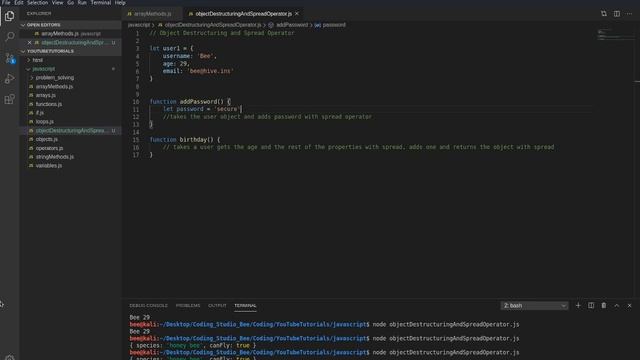Viewport: 640px width, 360px height.
Task: Open the terminal selector '2: bash' dropdown
Action: 534,305
